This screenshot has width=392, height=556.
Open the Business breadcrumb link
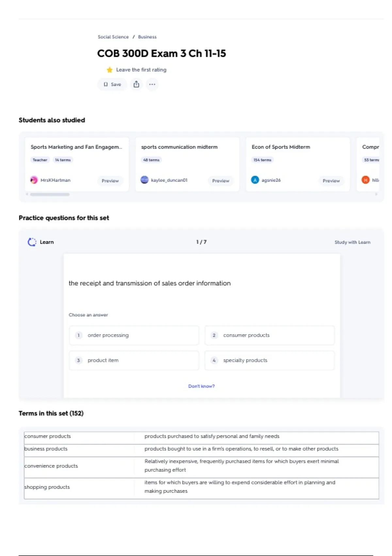(x=147, y=37)
